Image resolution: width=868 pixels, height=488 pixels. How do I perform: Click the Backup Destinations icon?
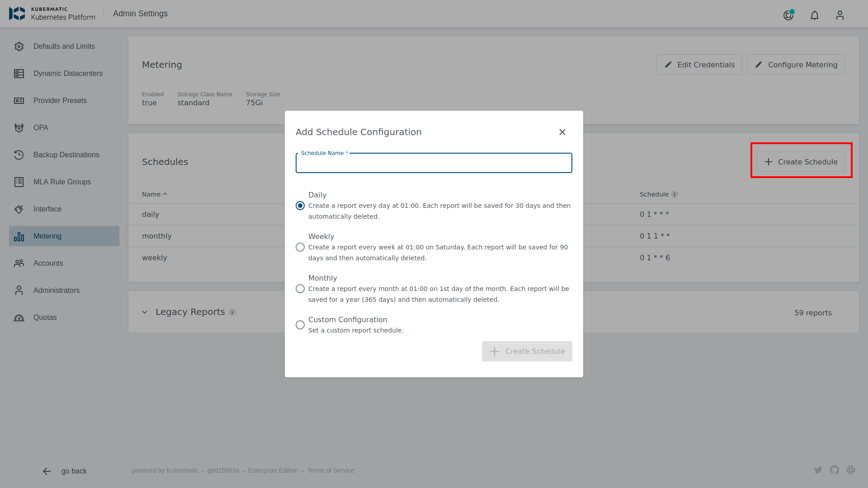coord(20,155)
